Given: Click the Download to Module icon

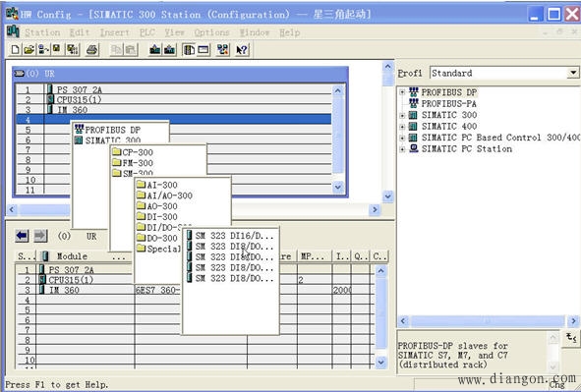Looking at the screenshot, I should pyautogui.click(x=155, y=49).
